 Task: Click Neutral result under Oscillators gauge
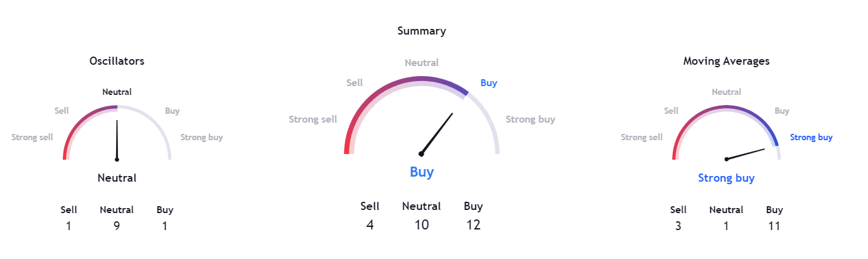click(117, 178)
